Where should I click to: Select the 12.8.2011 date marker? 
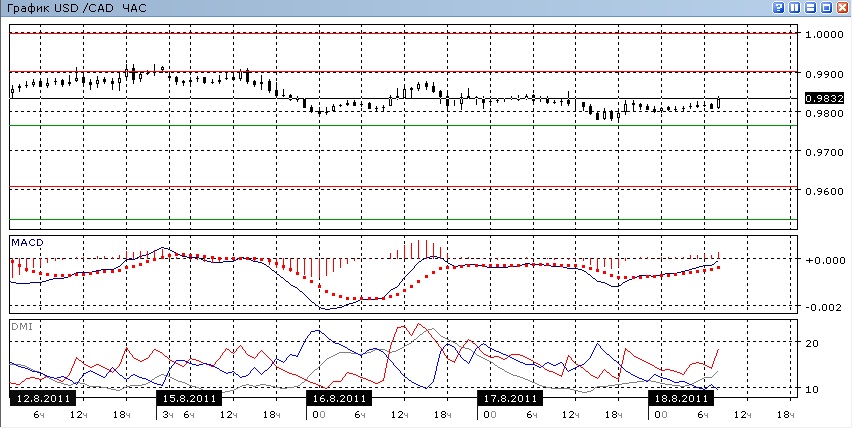43,398
